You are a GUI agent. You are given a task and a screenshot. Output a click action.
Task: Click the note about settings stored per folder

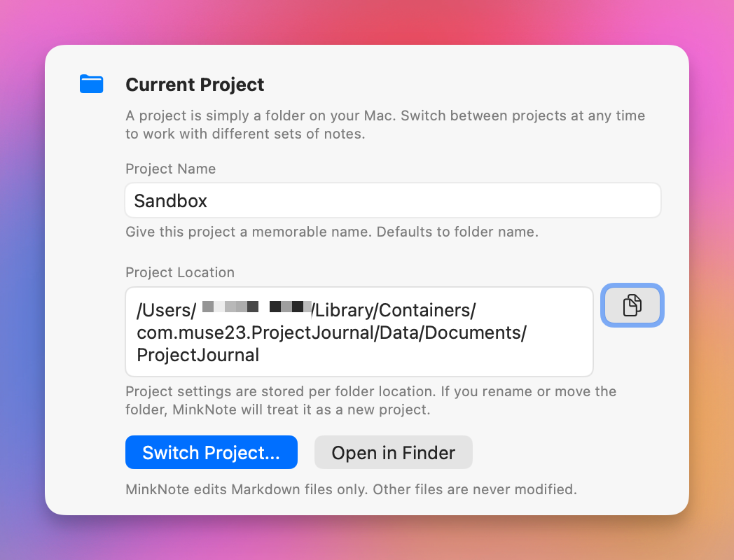371,400
